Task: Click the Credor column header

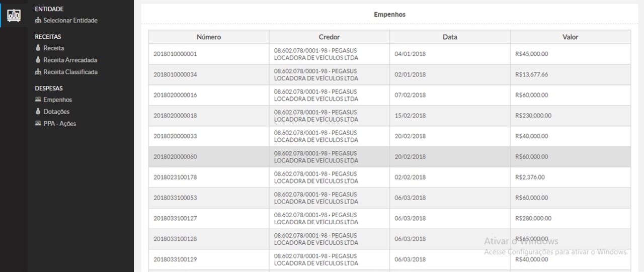Action: coord(329,37)
